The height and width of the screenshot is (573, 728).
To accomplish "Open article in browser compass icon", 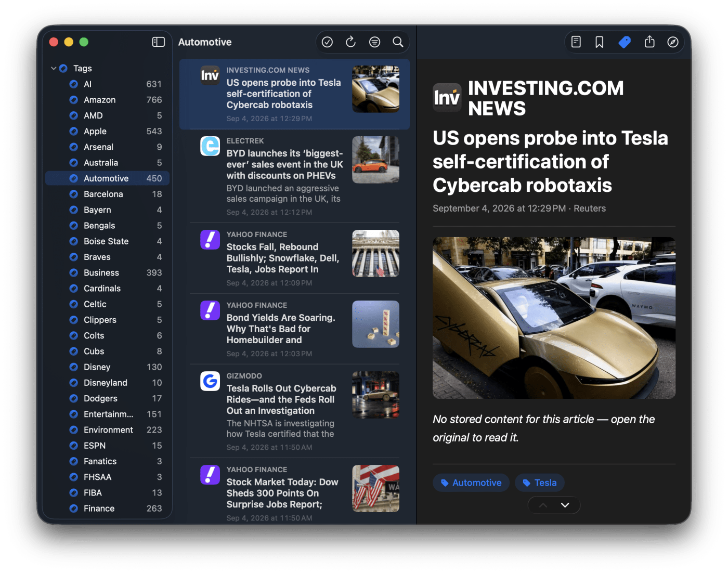I will pyautogui.click(x=673, y=42).
